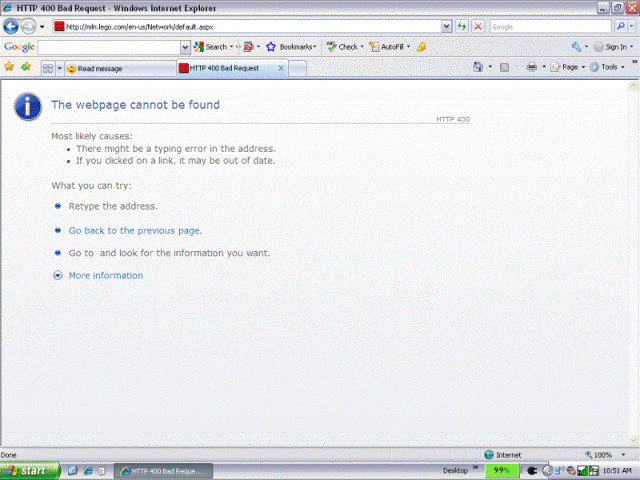
Task: Click the Google search box at top right
Action: [550, 27]
